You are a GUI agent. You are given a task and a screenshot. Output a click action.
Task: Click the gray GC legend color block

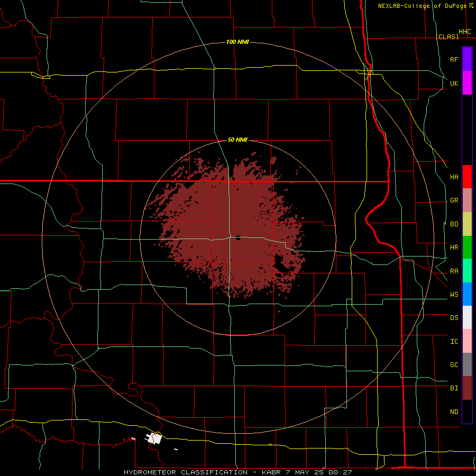467,364
